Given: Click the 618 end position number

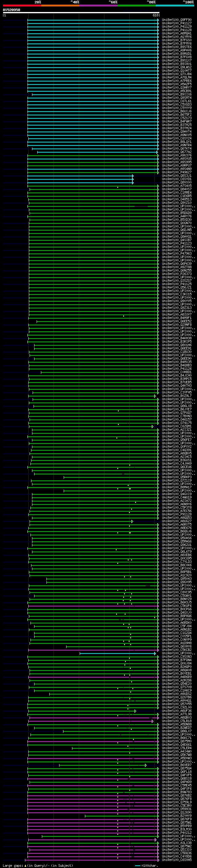Looking at the screenshot, I should 155,15.
